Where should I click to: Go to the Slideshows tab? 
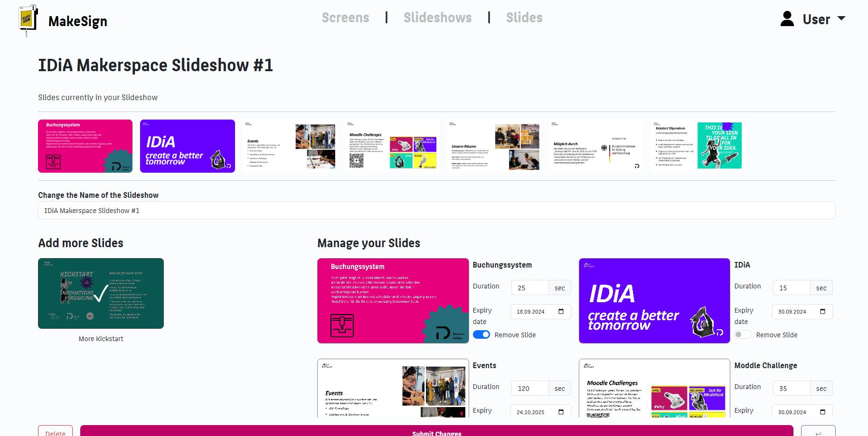coord(437,18)
